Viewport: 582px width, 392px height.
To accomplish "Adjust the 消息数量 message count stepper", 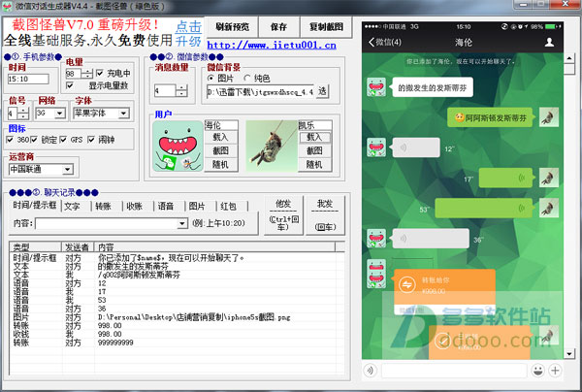I will tap(181, 90).
